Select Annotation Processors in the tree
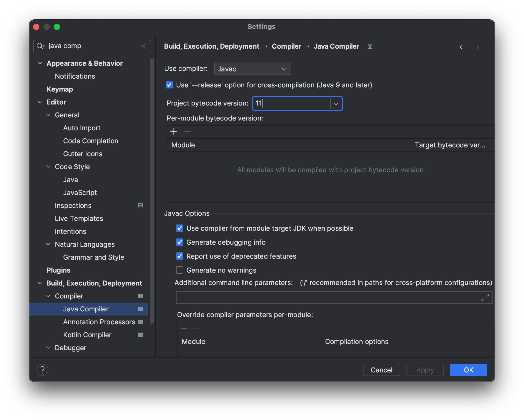 tap(99, 322)
